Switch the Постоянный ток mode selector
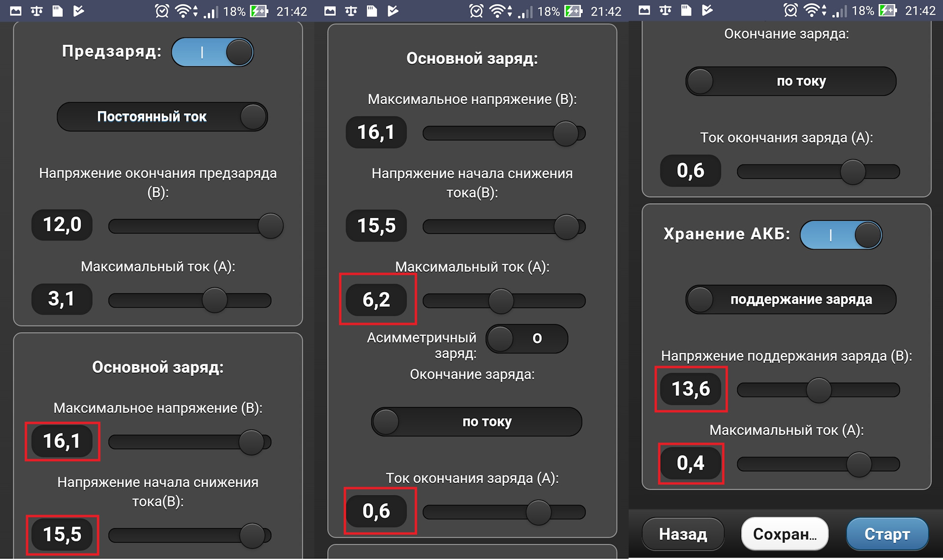This screenshot has height=560, width=943. 162,117
